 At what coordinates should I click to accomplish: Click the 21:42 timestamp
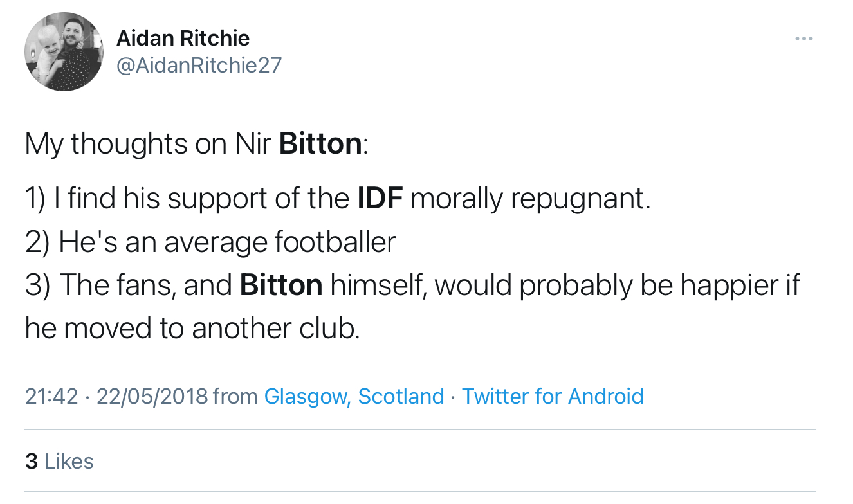click(x=51, y=396)
